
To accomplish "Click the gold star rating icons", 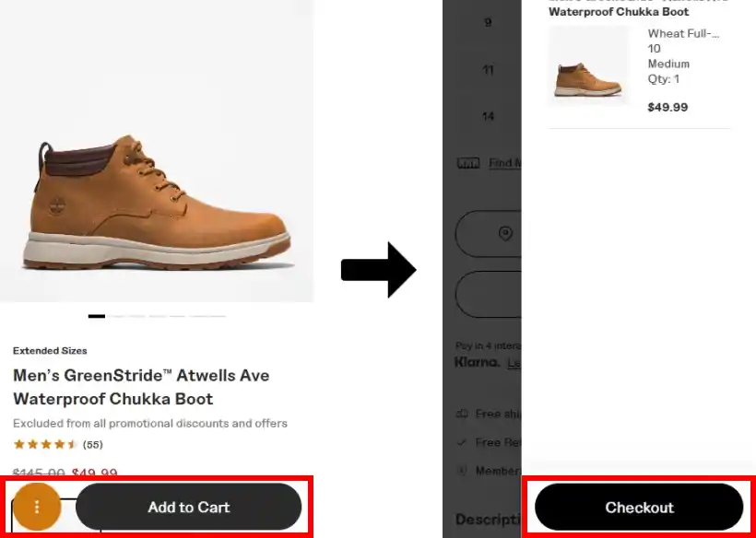I will click(45, 445).
